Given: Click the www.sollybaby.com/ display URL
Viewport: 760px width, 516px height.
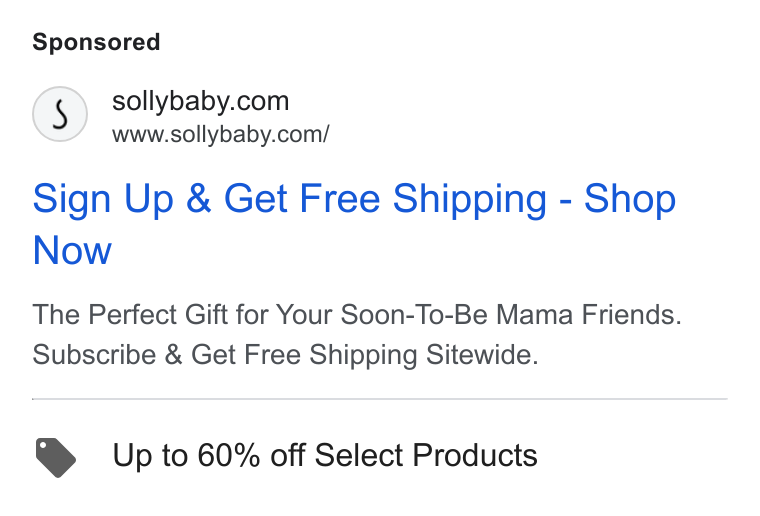Looking at the screenshot, I should (x=221, y=135).
